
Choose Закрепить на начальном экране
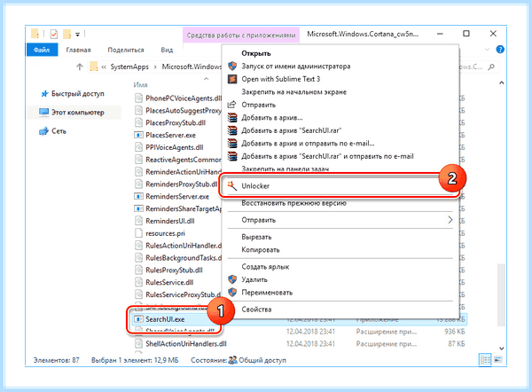click(293, 92)
